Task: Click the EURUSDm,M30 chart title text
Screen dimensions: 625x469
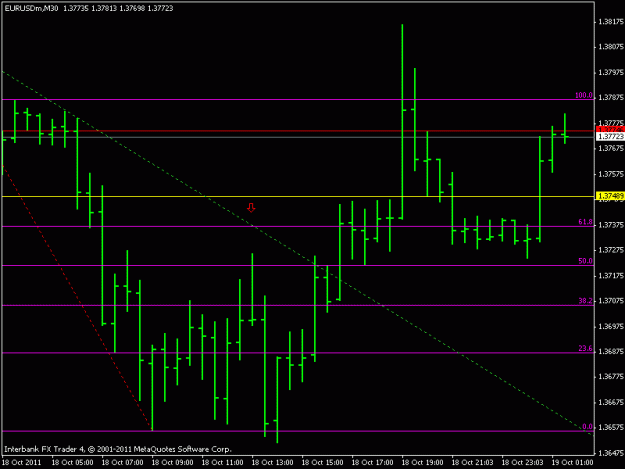Action: click(31, 8)
